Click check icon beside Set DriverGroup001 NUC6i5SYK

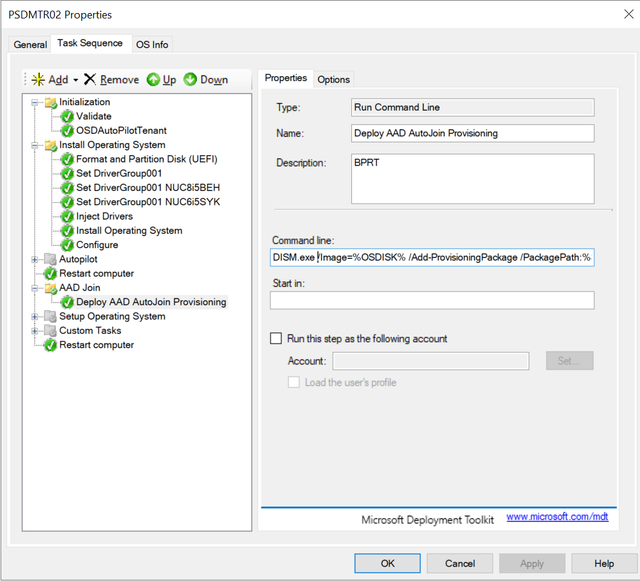(67, 202)
